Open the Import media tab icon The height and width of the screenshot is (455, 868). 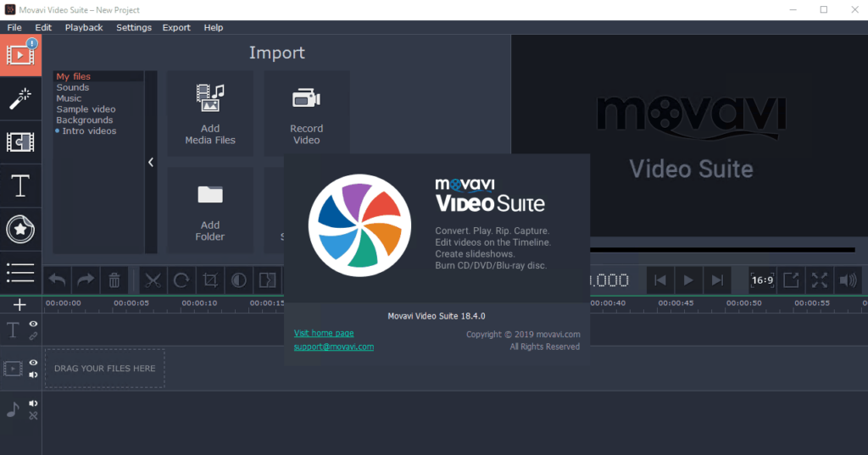click(x=20, y=55)
